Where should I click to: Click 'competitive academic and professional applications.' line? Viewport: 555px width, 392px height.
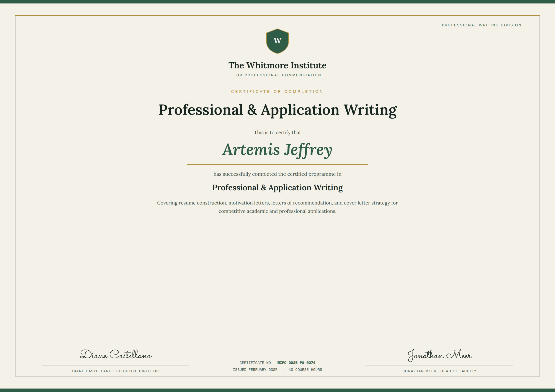(277, 211)
